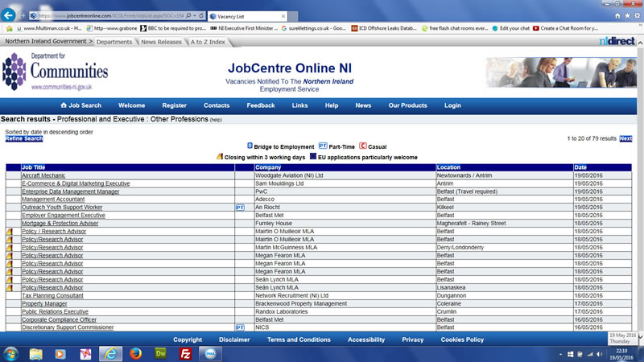Click the nidirect logo
The height and width of the screenshot is (362, 644).
pos(617,41)
